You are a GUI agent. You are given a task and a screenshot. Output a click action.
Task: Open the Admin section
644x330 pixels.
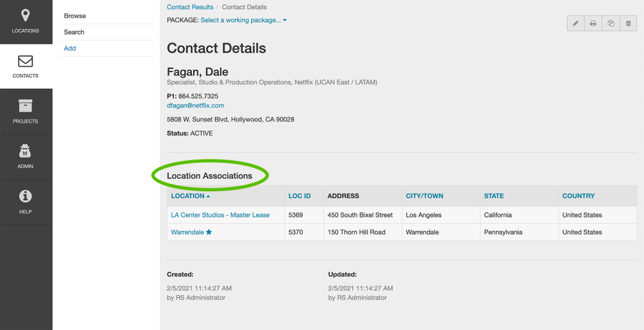click(26, 156)
